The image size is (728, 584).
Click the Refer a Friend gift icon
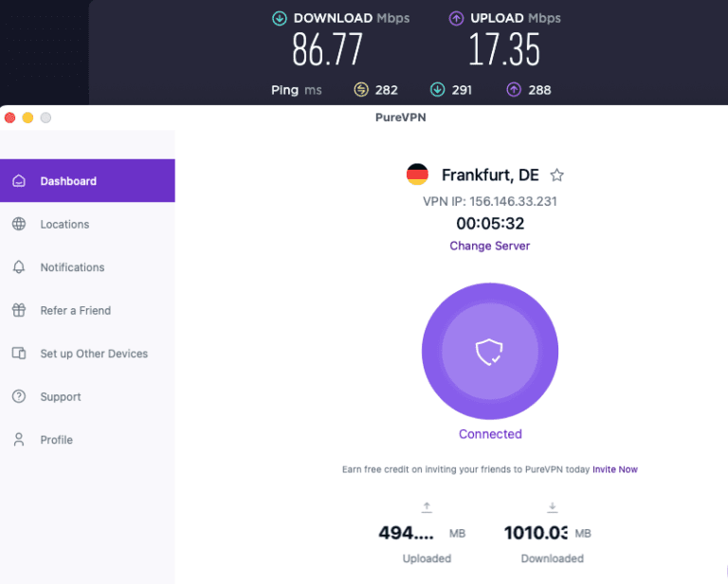19,310
